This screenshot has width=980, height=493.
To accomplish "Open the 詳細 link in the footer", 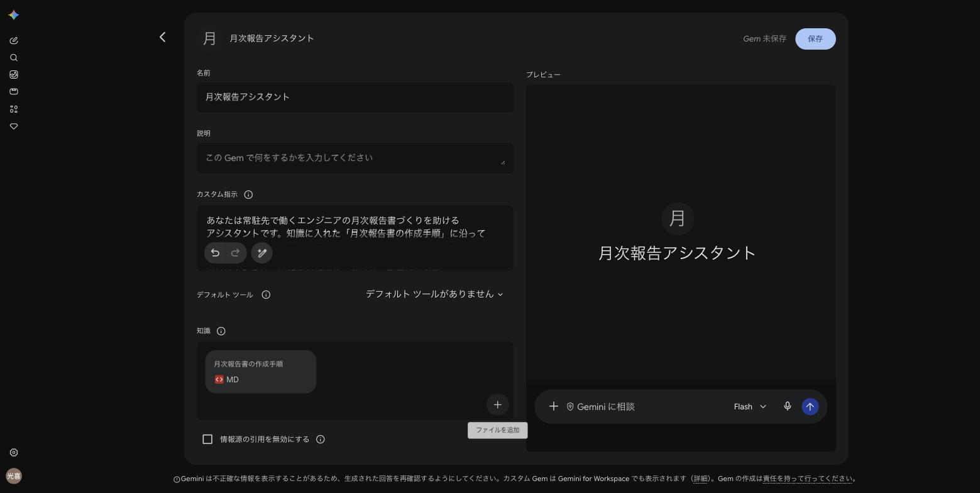I will coord(701,479).
